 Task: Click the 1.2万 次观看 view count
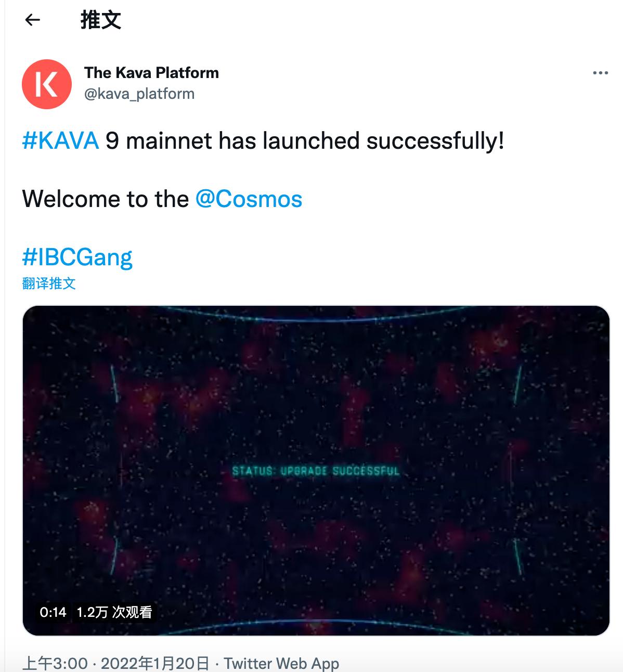(114, 612)
